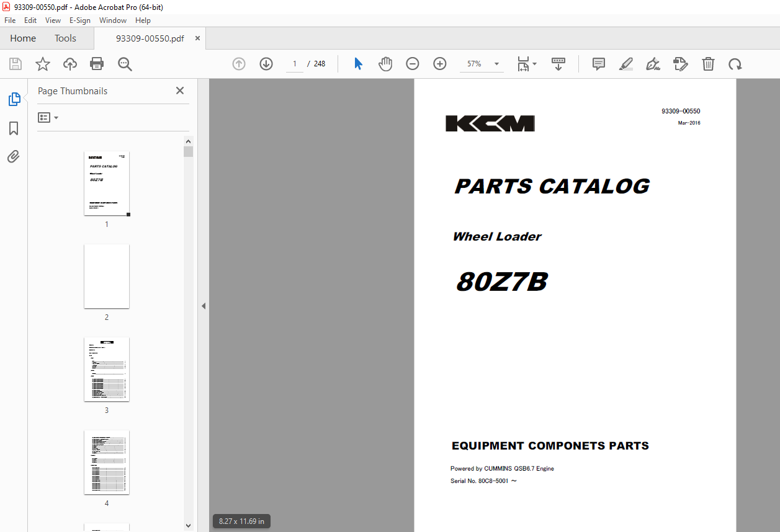Open the Bookmarks panel icon
The width and height of the screenshot is (780, 532).
point(14,128)
